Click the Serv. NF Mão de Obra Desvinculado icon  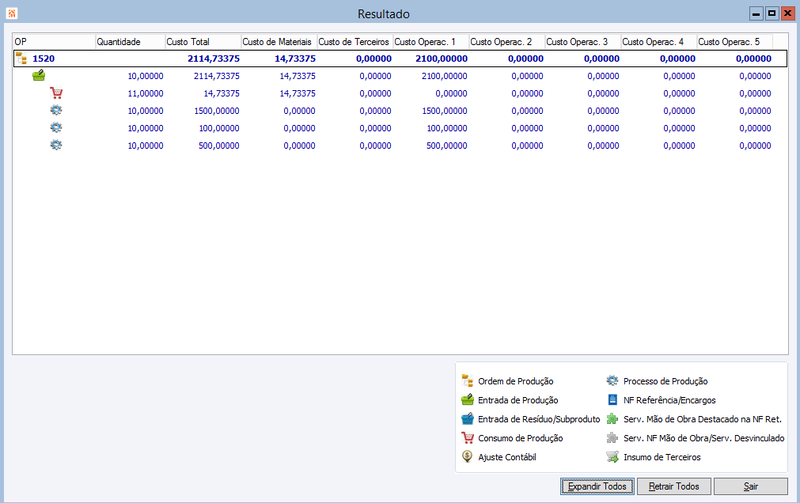click(x=612, y=438)
